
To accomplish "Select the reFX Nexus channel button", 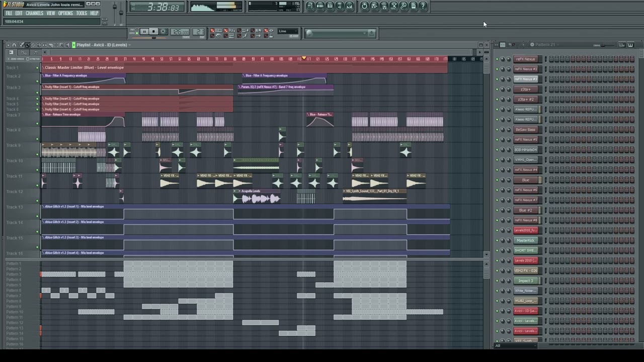I will [525, 59].
